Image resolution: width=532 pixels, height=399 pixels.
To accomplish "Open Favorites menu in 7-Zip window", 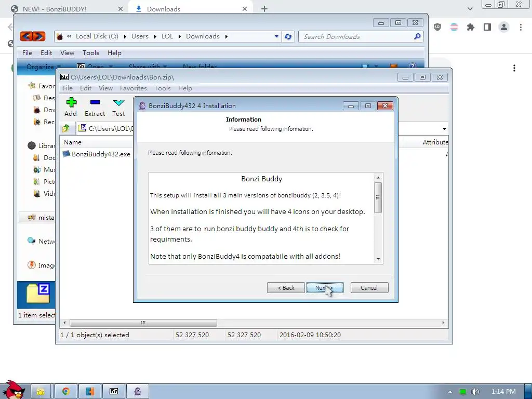I will pos(134,88).
